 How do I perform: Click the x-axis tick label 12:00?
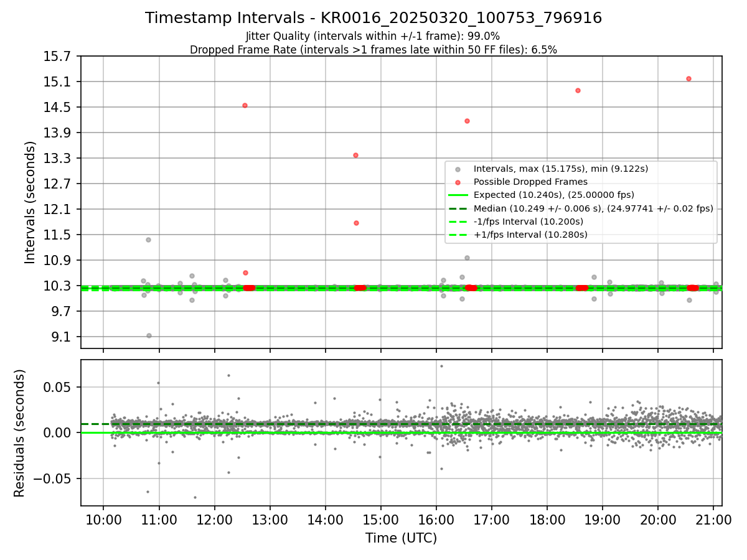coord(214,520)
